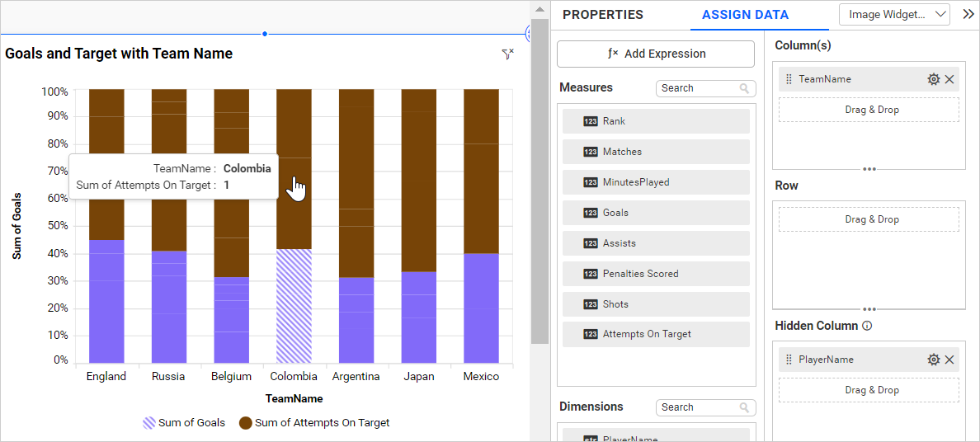
Task: Switch to the PROPERTIES tab
Action: (x=602, y=15)
